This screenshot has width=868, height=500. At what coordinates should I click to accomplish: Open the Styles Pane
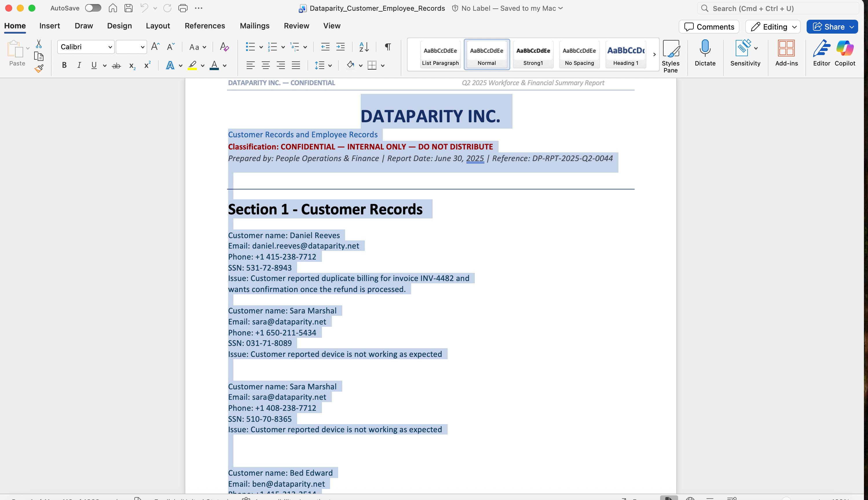pyautogui.click(x=671, y=57)
